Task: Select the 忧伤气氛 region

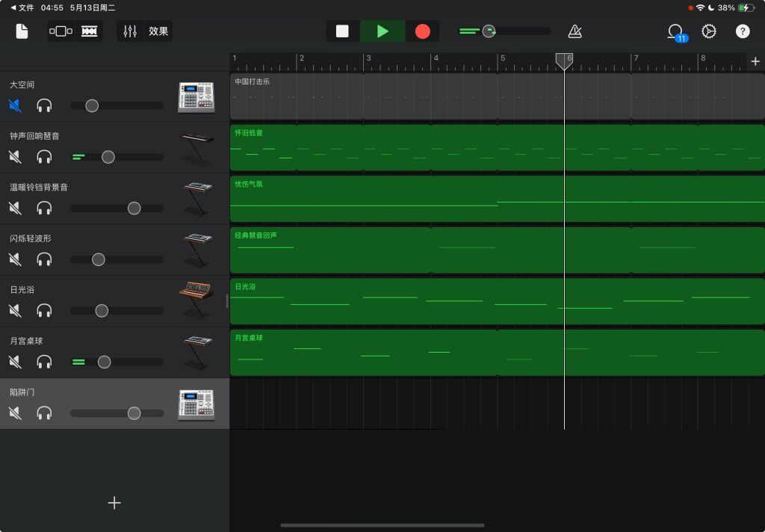Action: point(497,199)
